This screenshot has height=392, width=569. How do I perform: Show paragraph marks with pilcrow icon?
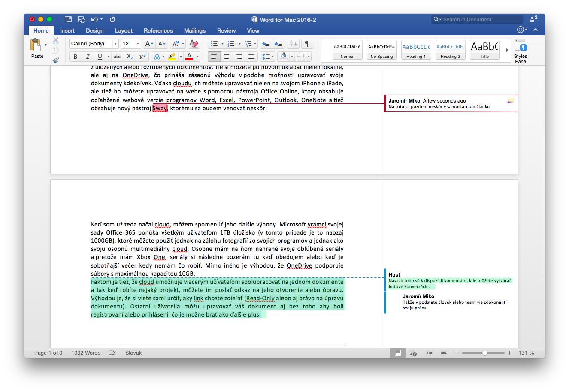tap(307, 44)
